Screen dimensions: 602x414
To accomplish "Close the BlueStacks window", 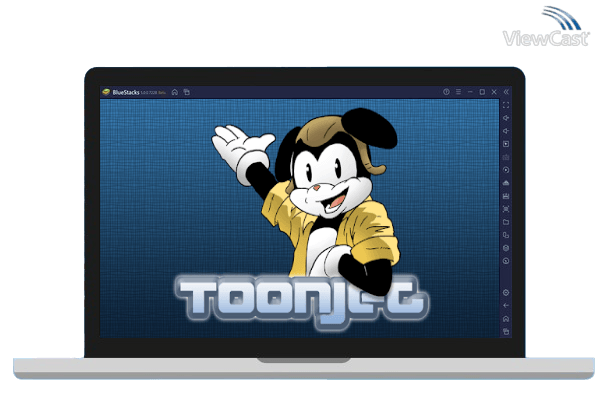I will [x=494, y=92].
